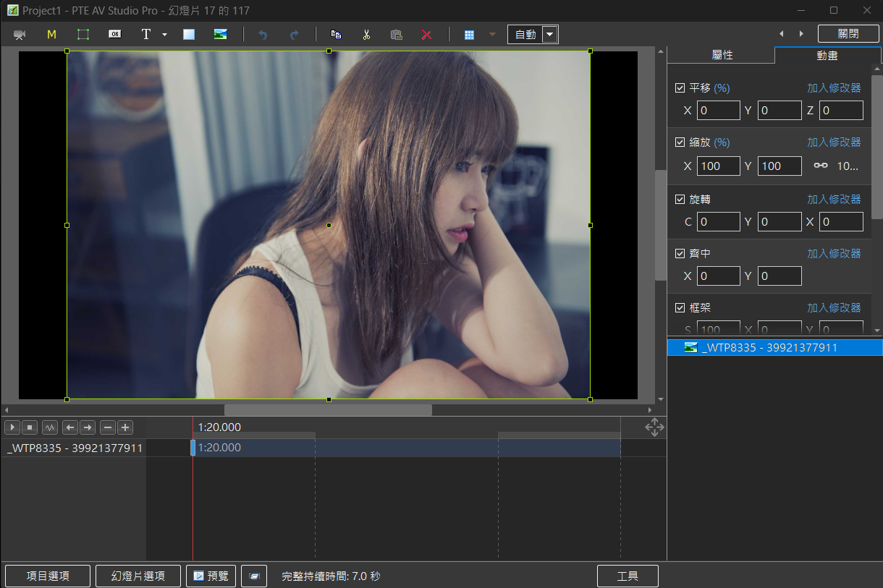Add modifier link for 平移
The width and height of the screenshot is (883, 588).
click(834, 88)
